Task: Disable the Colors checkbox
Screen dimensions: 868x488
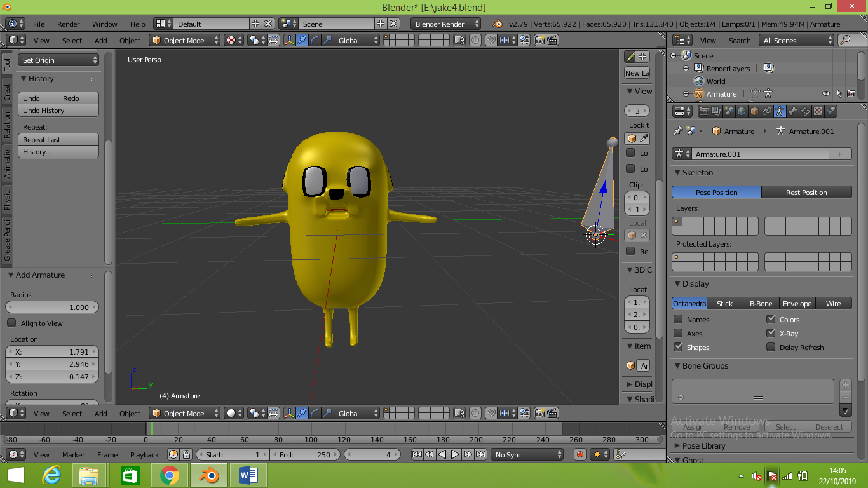Action: [771, 319]
